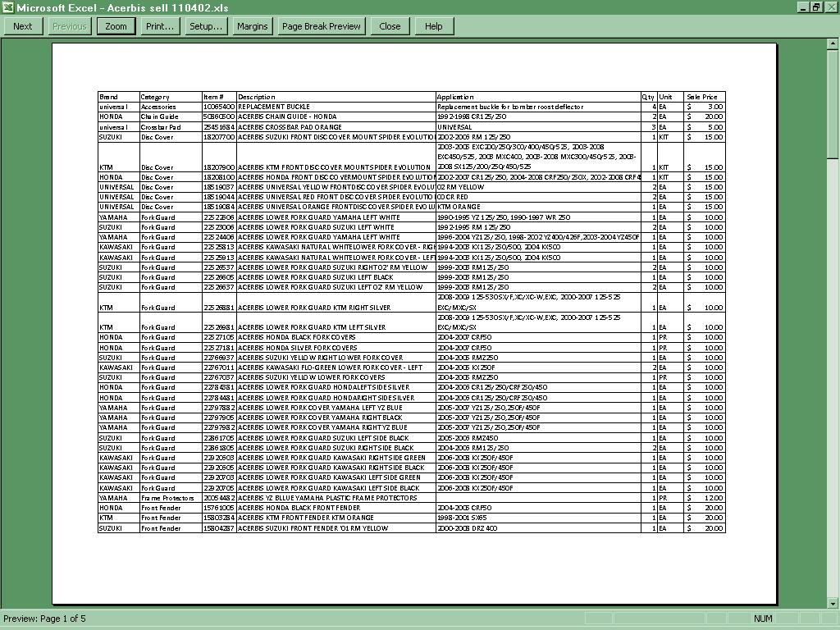Click the Minimize window button
The image size is (840, 630).
tap(804, 7)
